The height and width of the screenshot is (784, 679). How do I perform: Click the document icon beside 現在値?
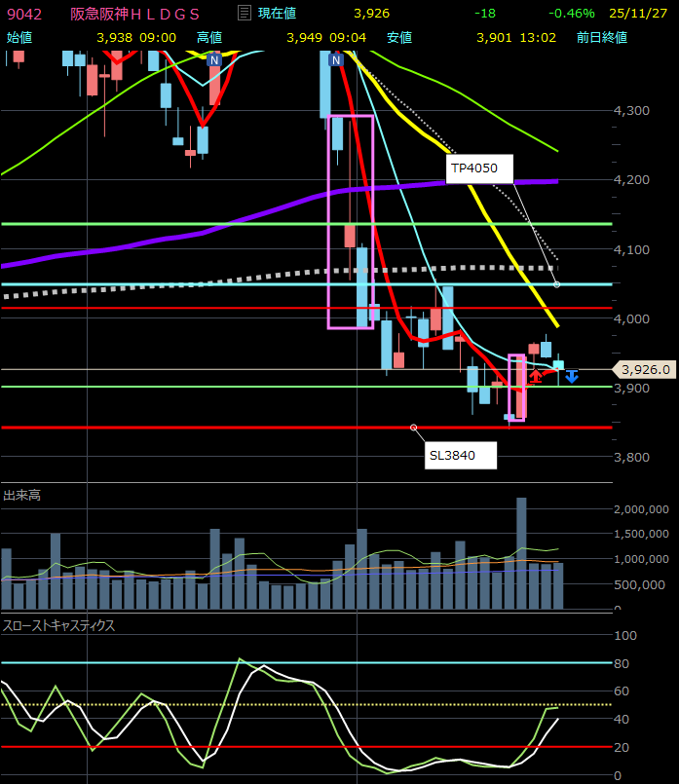[245, 13]
